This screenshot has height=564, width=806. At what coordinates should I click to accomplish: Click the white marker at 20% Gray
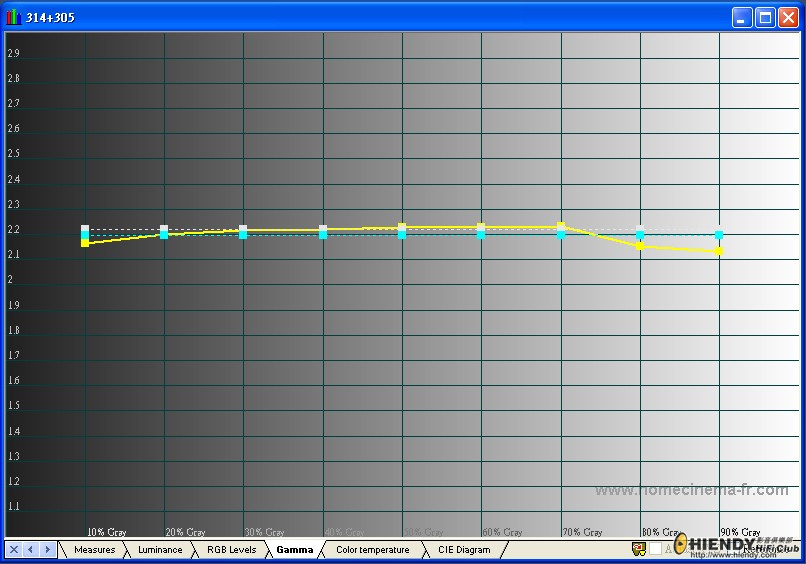[x=164, y=228]
